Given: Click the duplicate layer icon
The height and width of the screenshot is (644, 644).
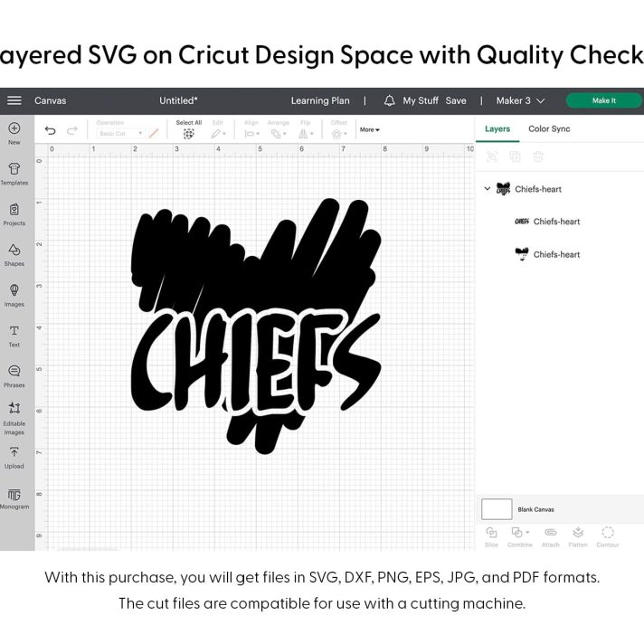Looking at the screenshot, I should click(x=515, y=156).
